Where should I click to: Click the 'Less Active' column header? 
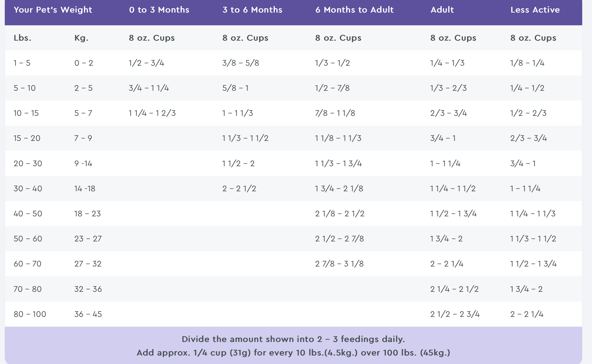[x=535, y=10]
